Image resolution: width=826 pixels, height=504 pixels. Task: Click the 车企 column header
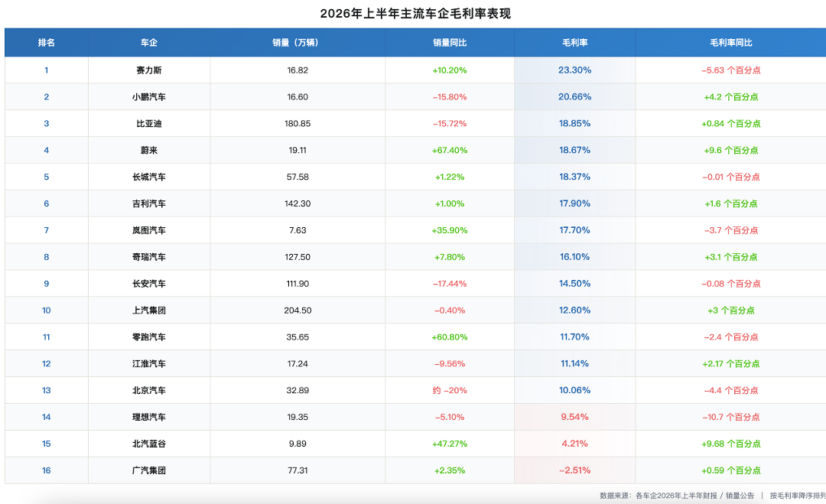(x=149, y=43)
